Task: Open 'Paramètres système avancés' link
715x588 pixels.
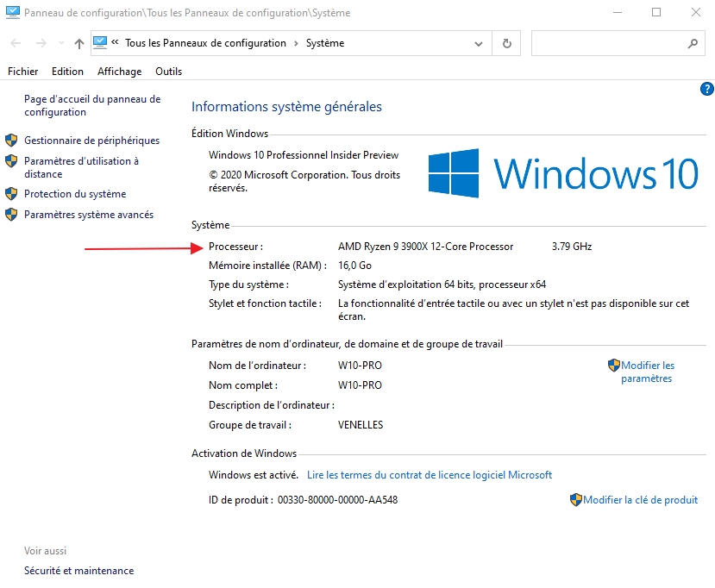Action: coord(89,215)
